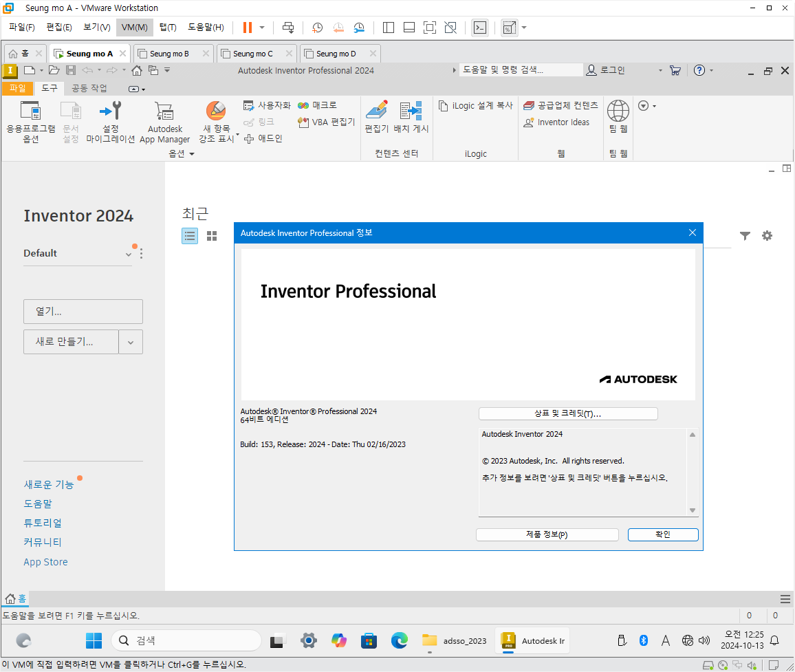The width and height of the screenshot is (795, 672).
Task: Open the sign-in (로그인) dropdown arrow
Action: [x=660, y=70]
